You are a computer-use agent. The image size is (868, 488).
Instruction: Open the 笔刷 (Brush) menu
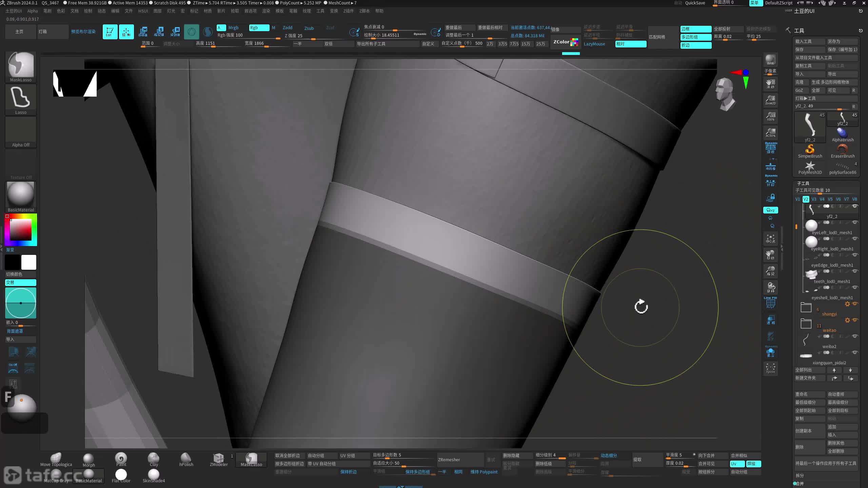(47, 11)
